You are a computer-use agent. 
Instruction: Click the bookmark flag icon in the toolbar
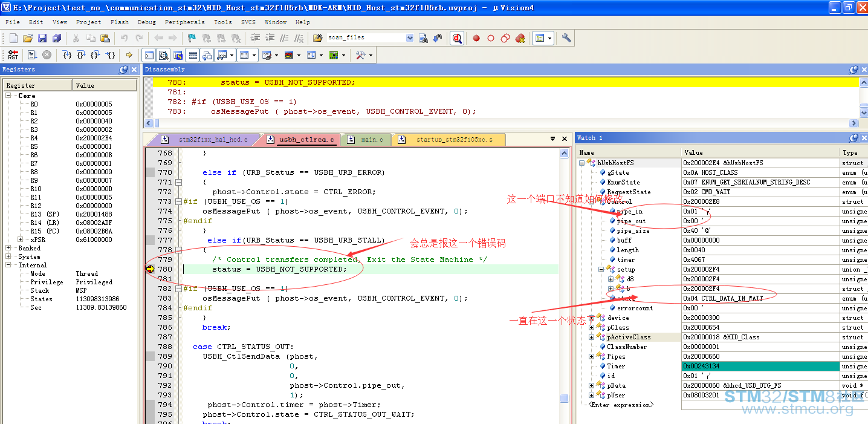192,38
